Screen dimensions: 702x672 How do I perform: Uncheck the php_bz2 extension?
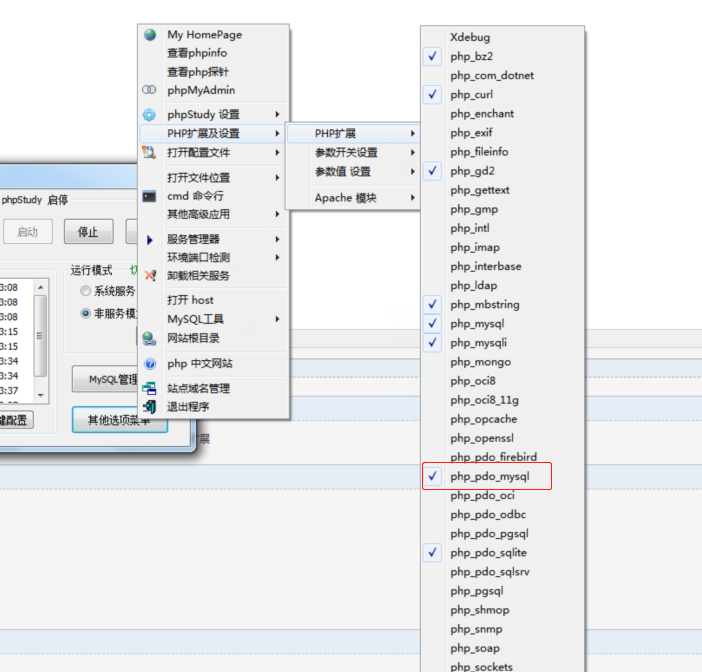click(432, 56)
